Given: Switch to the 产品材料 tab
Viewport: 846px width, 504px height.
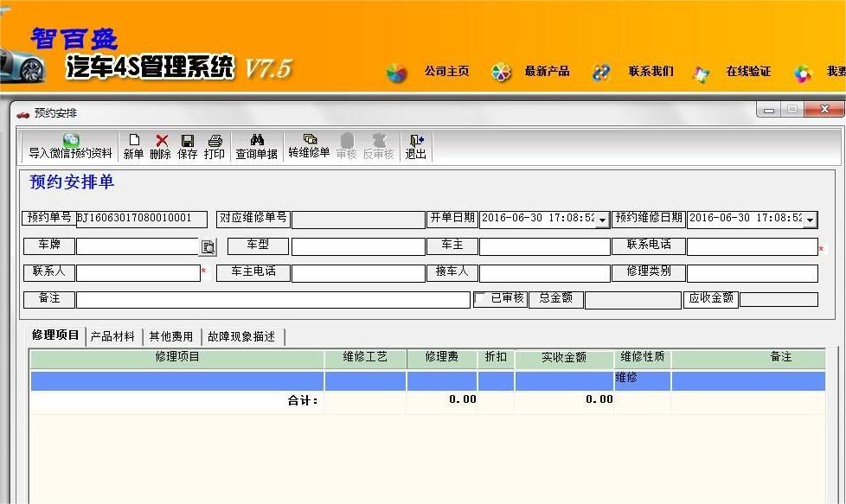Looking at the screenshot, I should click(112, 336).
